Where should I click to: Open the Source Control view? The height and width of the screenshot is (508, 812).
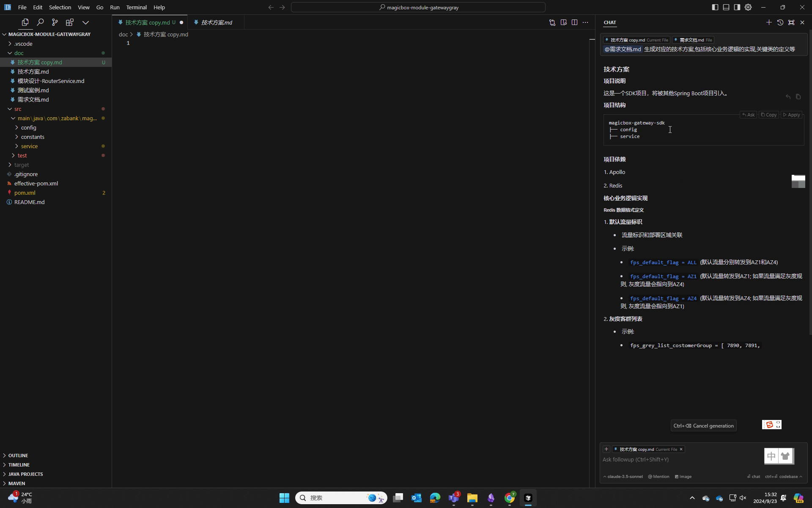click(55, 22)
